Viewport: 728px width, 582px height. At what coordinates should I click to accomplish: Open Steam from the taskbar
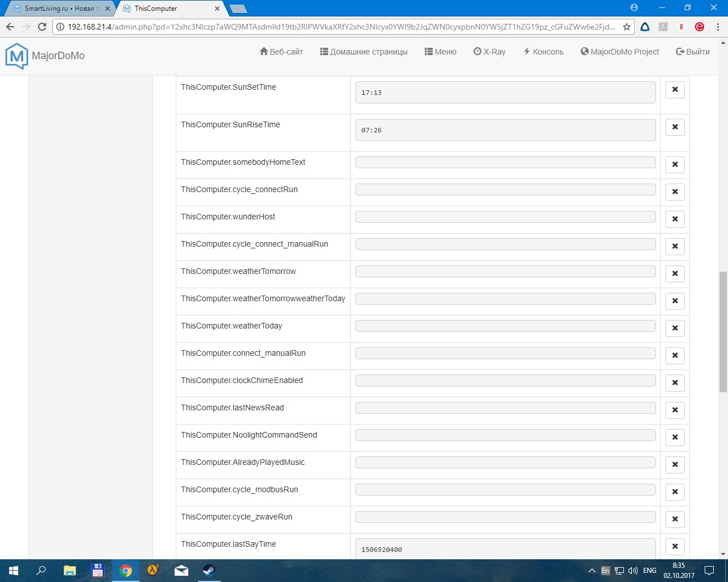click(209, 571)
